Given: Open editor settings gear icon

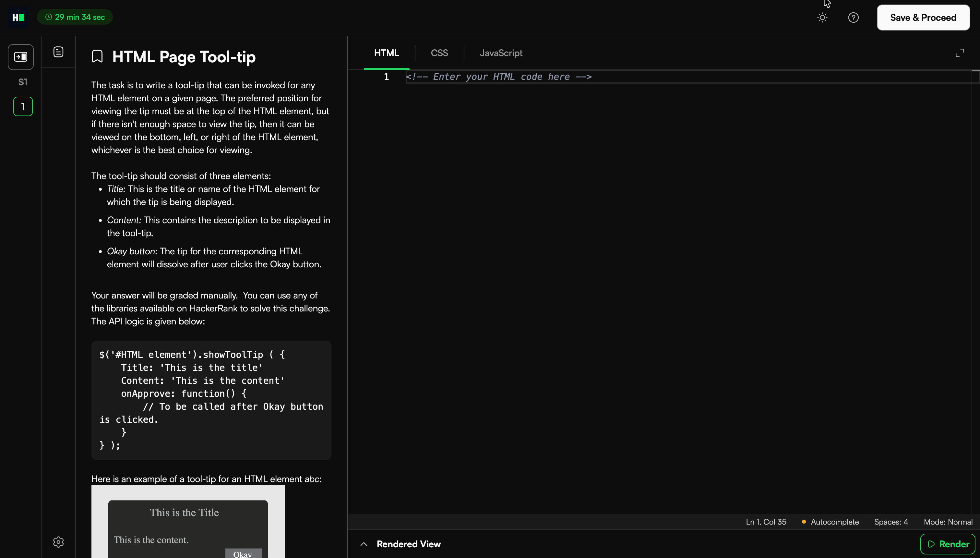Looking at the screenshot, I should tap(58, 541).
